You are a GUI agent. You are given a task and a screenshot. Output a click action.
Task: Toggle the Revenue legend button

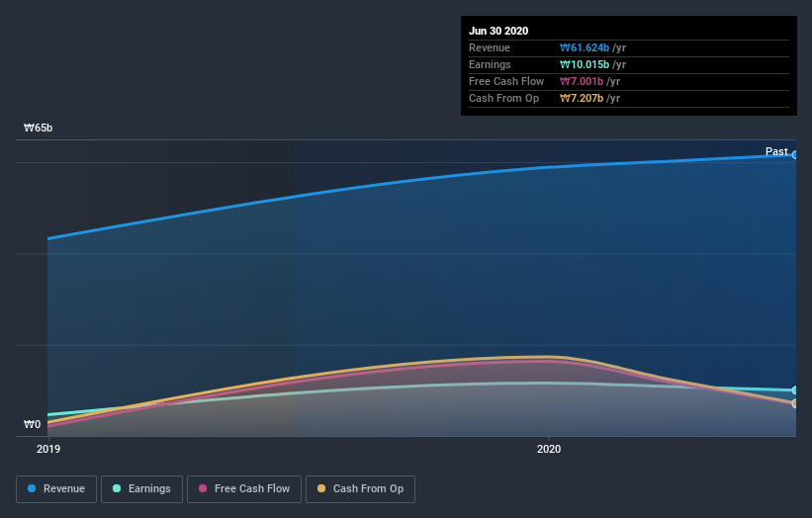56,489
